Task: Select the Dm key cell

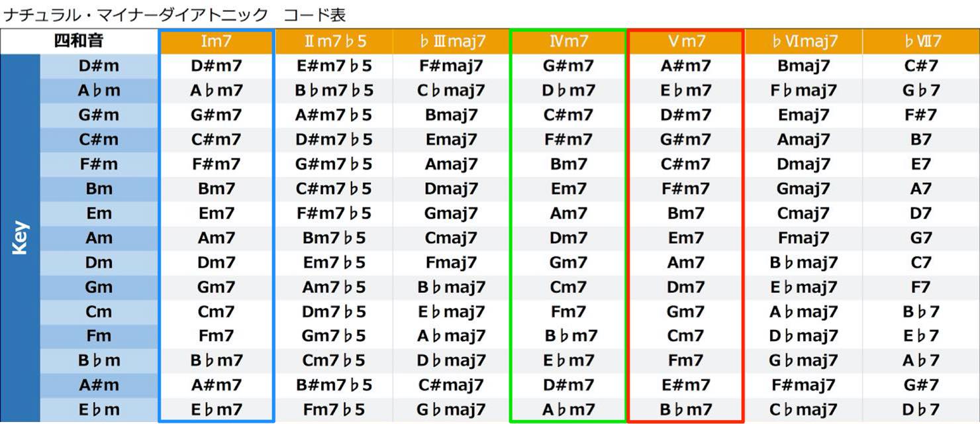Action: tap(99, 262)
